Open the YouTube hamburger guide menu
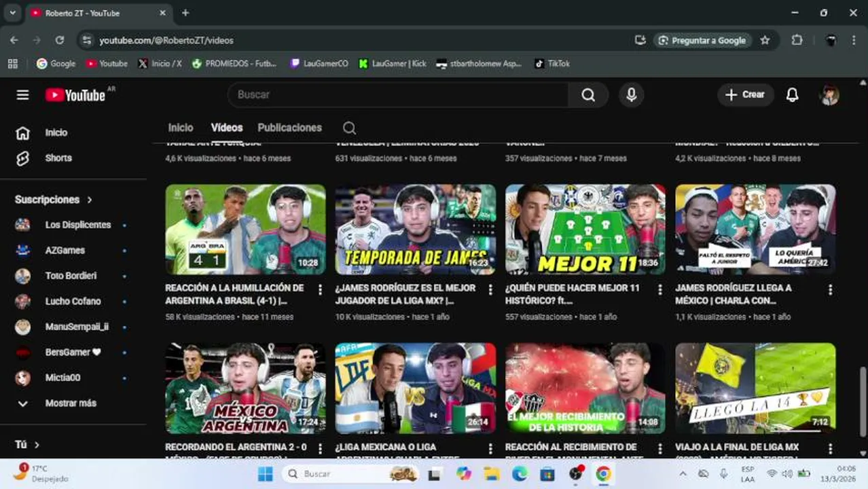 coord(22,95)
